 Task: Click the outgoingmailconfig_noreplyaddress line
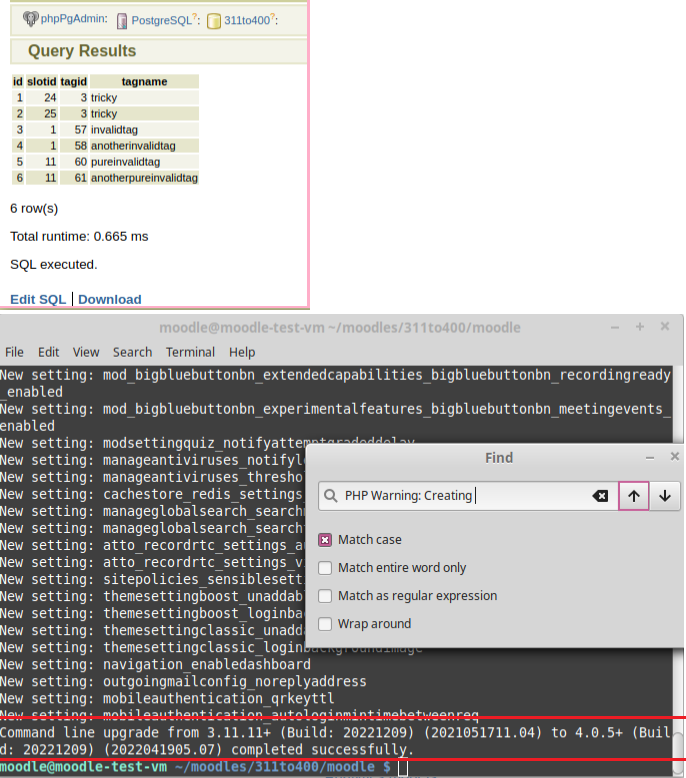pyautogui.click(x=183, y=682)
